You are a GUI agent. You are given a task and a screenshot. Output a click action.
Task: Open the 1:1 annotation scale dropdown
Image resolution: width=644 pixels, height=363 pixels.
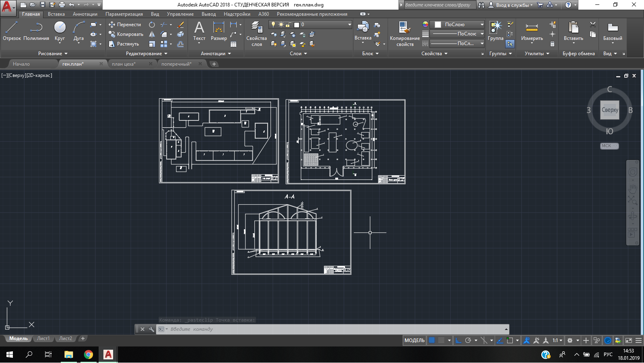[x=557, y=340]
